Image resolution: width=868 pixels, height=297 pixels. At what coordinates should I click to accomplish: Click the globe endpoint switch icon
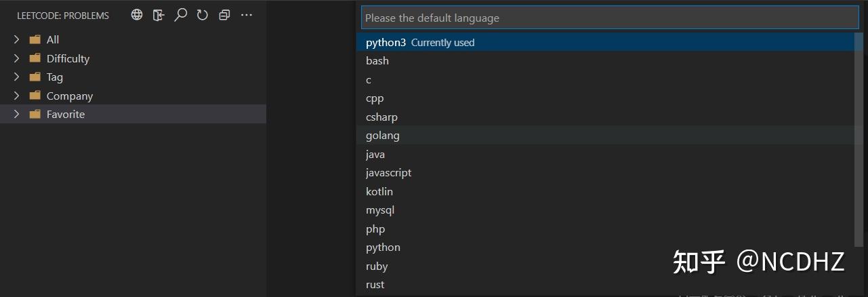(137, 15)
